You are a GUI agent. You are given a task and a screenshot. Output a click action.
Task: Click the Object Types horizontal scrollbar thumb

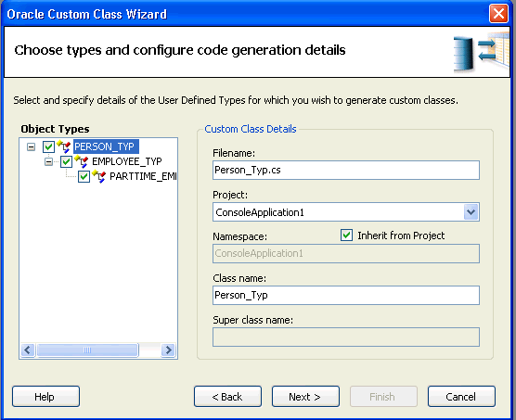pos(87,350)
